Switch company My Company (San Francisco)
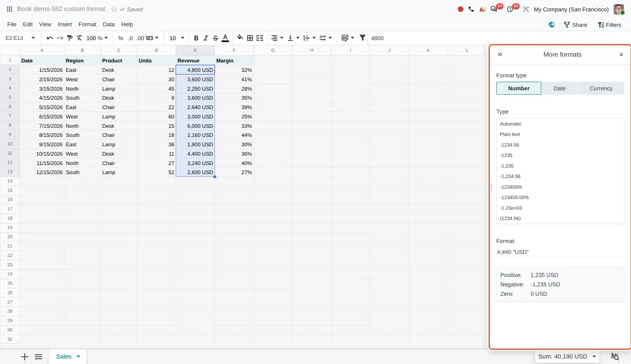This screenshot has height=364, width=631. (571, 9)
